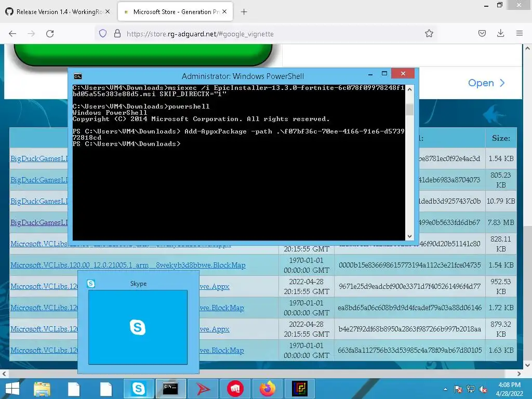Screen dimensions: 532x399
Task: Click the site security padlock icon
Action: (117, 34)
